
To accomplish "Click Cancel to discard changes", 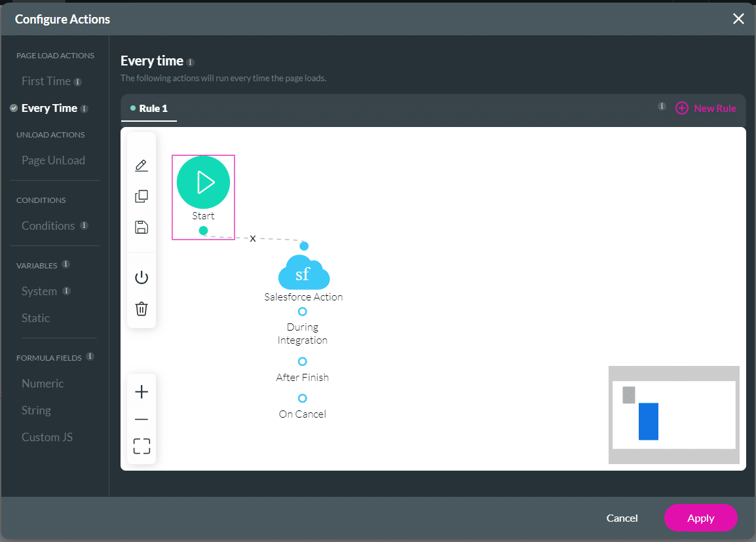I will pyautogui.click(x=621, y=518).
